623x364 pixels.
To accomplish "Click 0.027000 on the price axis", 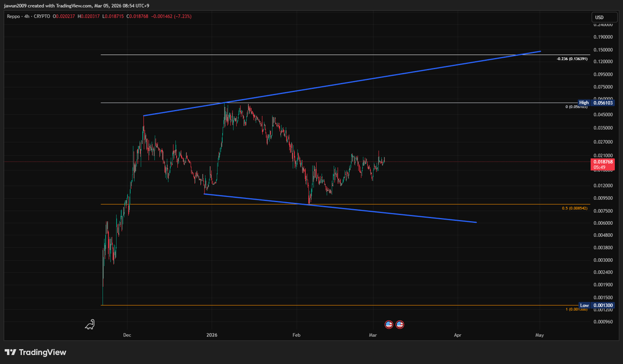I will [602, 141].
